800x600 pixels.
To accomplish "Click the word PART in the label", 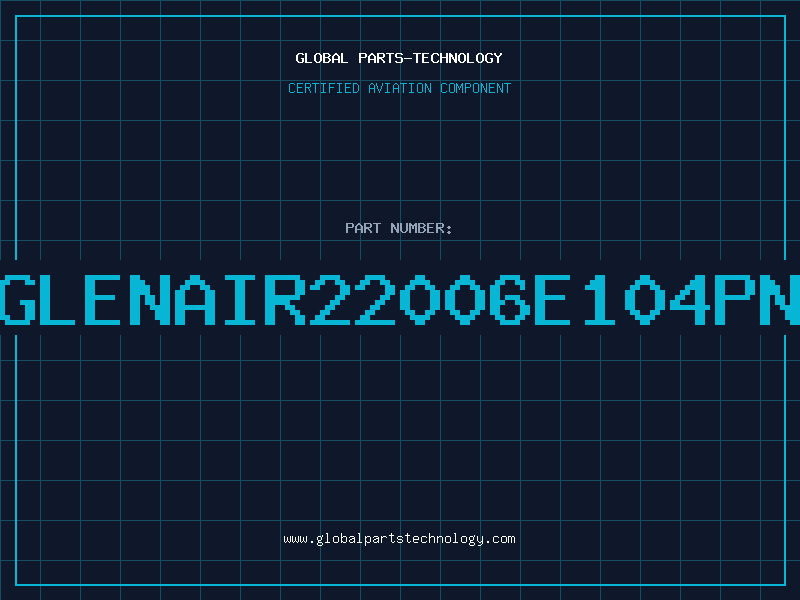I will [363, 228].
